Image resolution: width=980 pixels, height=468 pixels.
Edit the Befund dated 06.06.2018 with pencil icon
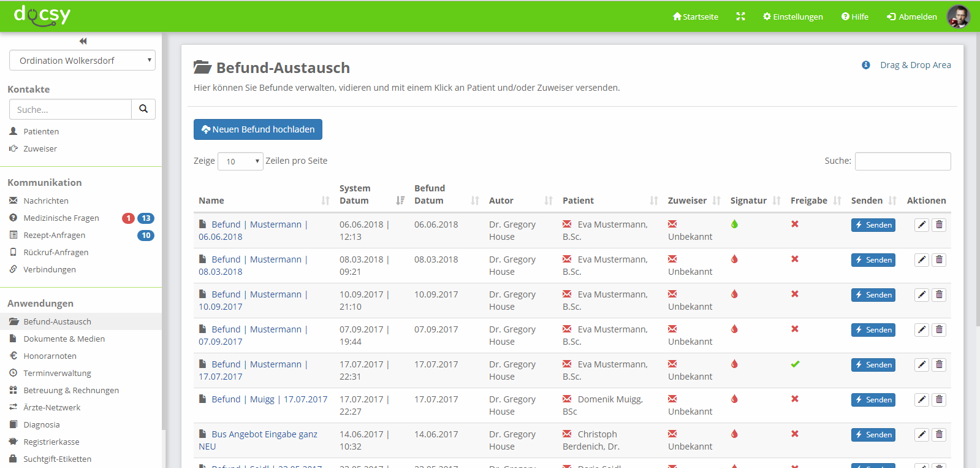click(x=922, y=225)
